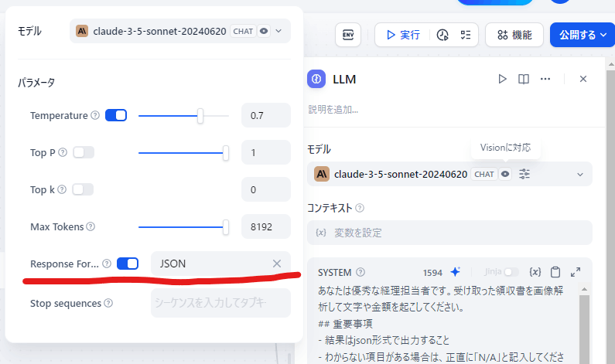This screenshot has height=364, width=615.
Task: Click the LLM node icon
Action: (316, 79)
